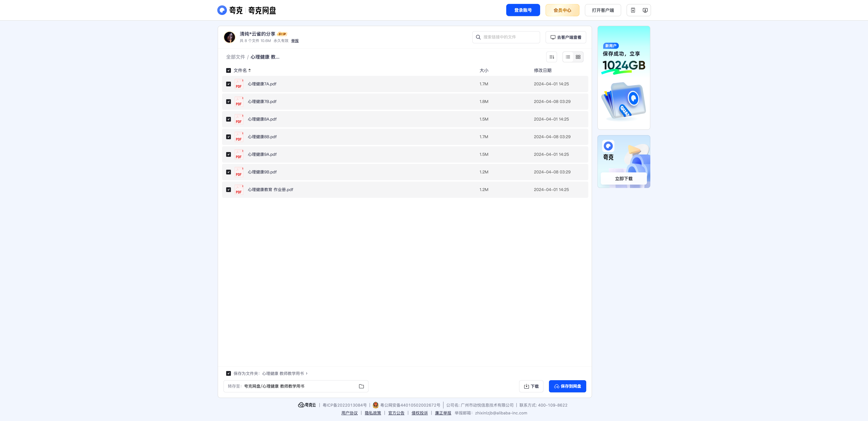This screenshot has height=421, width=868.
Task: Open folder picker icon in 转存至 field
Action: (361, 386)
